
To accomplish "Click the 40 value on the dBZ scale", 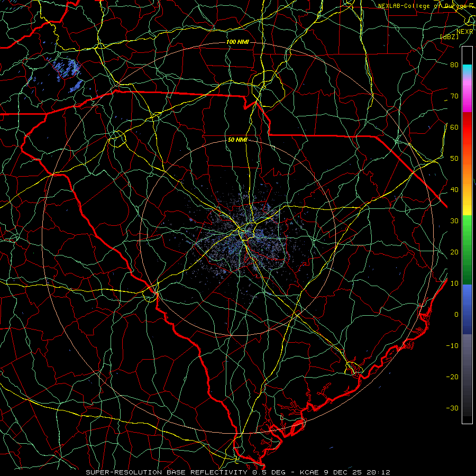I will point(454,190).
